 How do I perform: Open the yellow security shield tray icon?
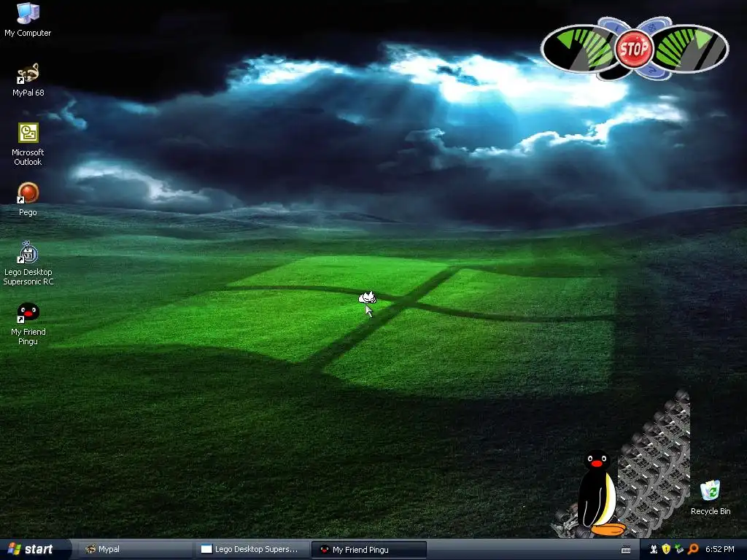[666, 550]
